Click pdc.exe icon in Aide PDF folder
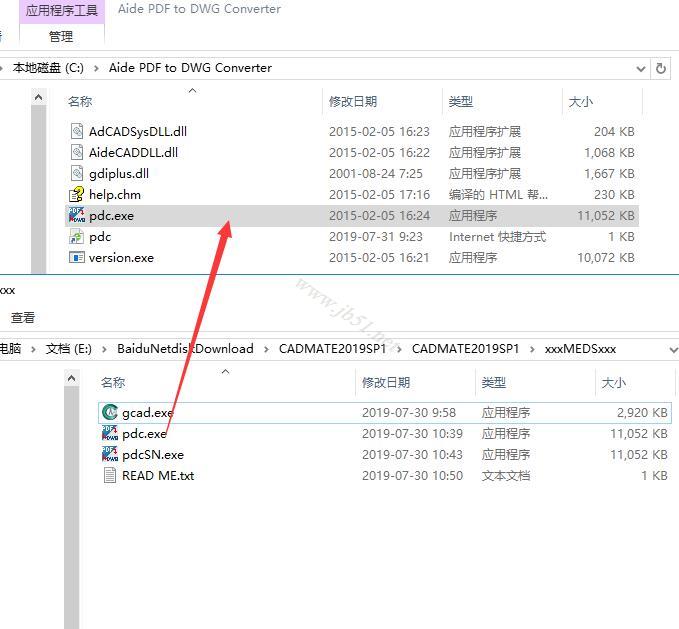The width and height of the screenshot is (679, 629). point(77,215)
